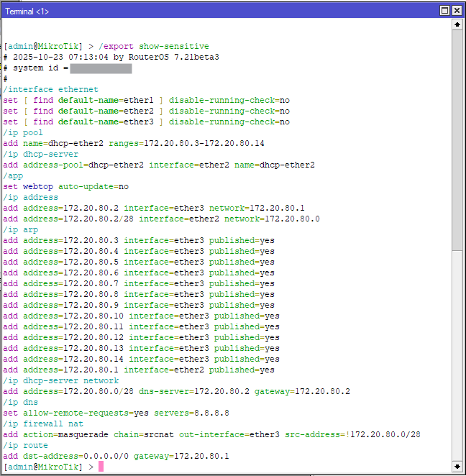The width and height of the screenshot is (466, 476).
Task: Click the '/ip route' line
Action: pos(25,445)
